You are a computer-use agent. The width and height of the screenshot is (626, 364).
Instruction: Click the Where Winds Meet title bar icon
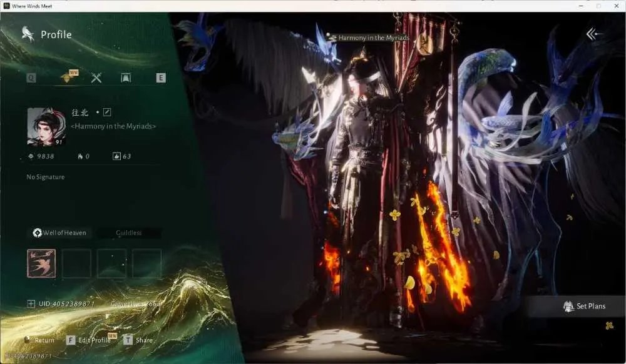pyautogui.click(x=6, y=6)
